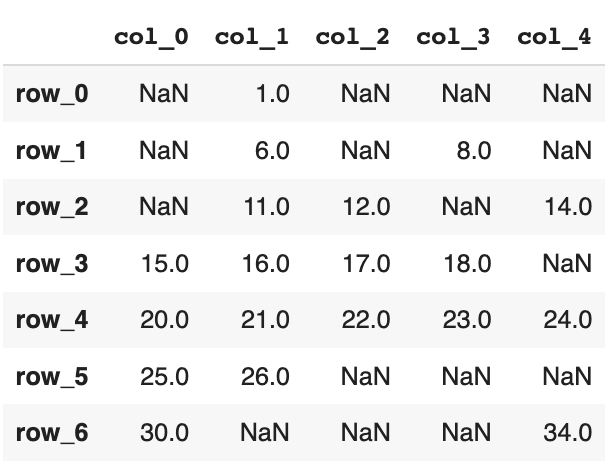Viewport: 616px width, 472px height.
Task: Select the cell with value 17.0
Action: (366, 264)
